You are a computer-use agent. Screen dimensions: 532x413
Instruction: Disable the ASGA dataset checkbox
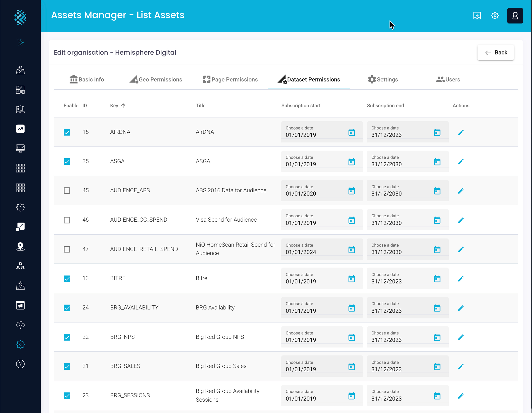[x=67, y=161]
